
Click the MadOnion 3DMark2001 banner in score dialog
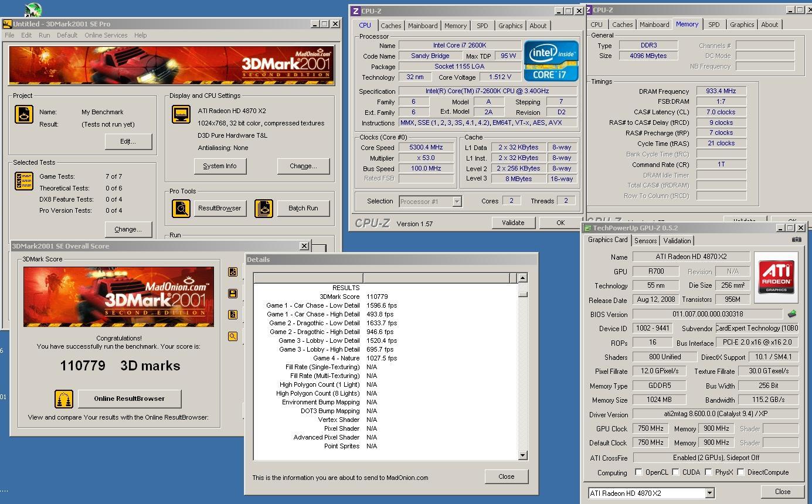pos(119,297)
